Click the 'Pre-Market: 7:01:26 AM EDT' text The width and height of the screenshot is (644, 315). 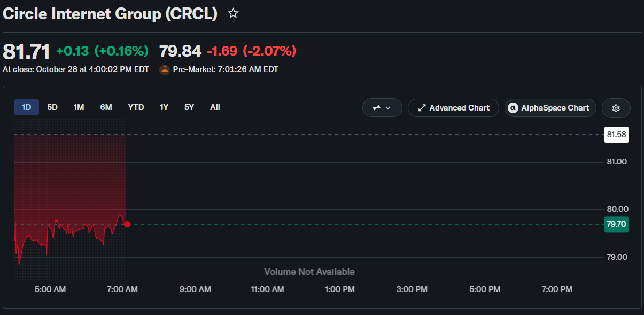pyautogui.click(x=226, y=69)
